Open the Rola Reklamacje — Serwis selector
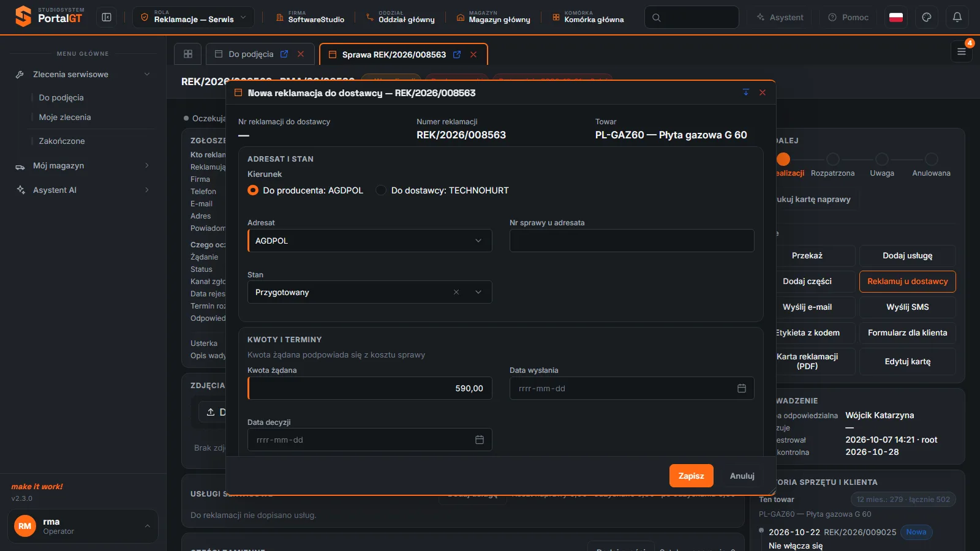Screen dimensions: 980x551 tap(193, 17)
